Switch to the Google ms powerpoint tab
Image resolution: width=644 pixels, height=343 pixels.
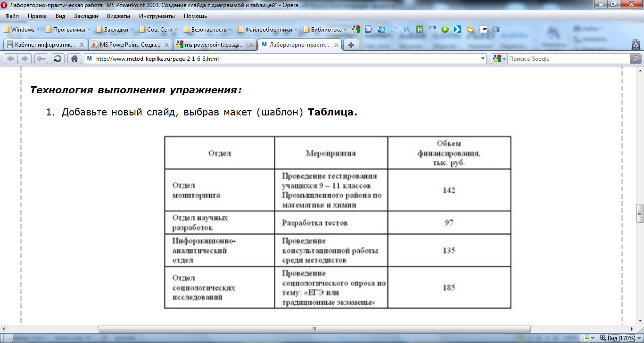coord(215,45)
